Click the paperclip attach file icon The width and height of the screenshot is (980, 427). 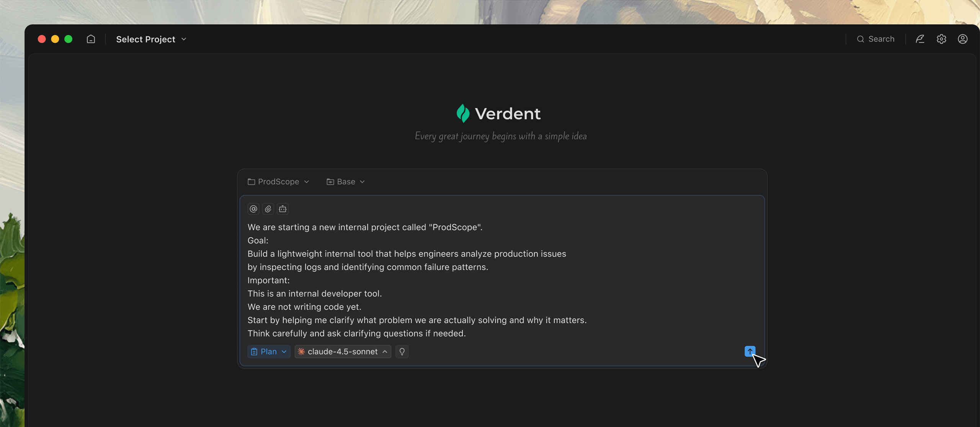point(268,209)
